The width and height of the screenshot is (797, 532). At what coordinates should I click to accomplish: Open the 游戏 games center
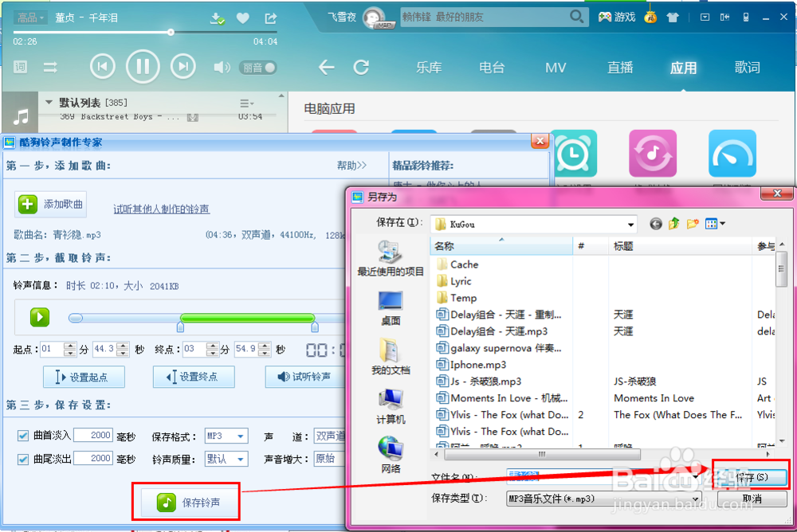pyautogui.click(x=617, y=18)
